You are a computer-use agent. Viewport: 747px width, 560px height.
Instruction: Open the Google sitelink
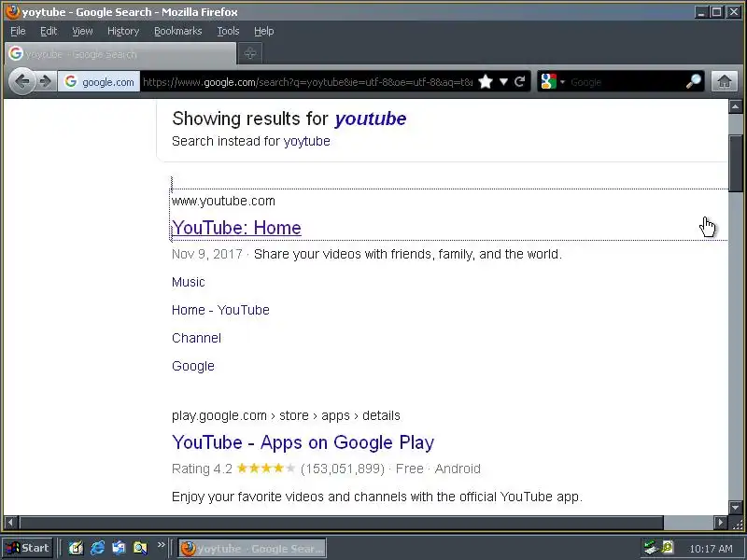pyautogui.click(x=193, y=366)
